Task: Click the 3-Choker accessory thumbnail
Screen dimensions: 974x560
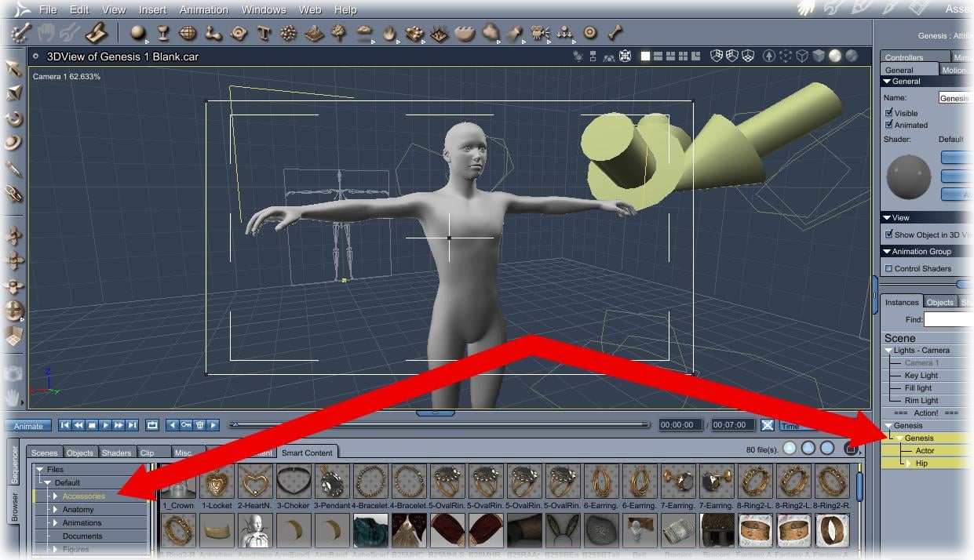Action: (x=294, y=482)
